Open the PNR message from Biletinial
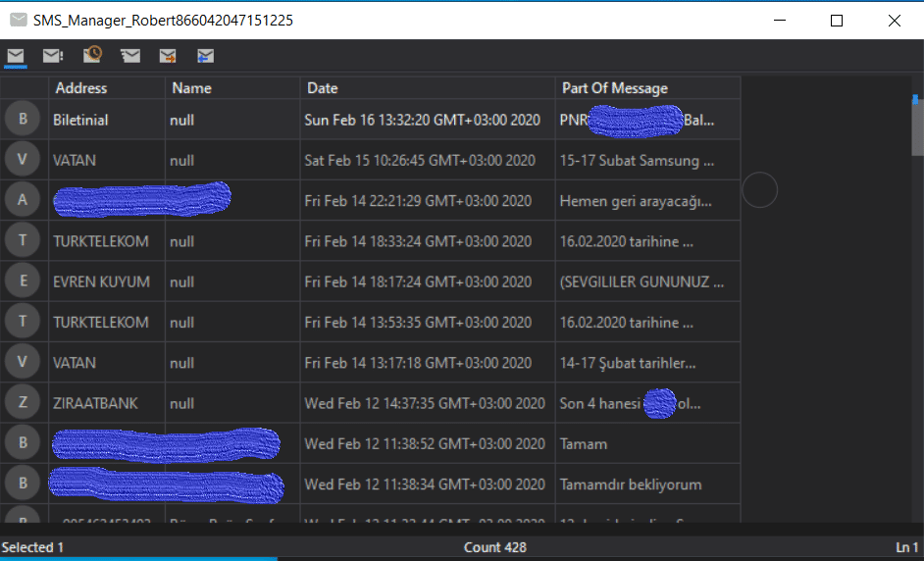Viewport: 924px width, 561px height. click(x=647, y=120)
